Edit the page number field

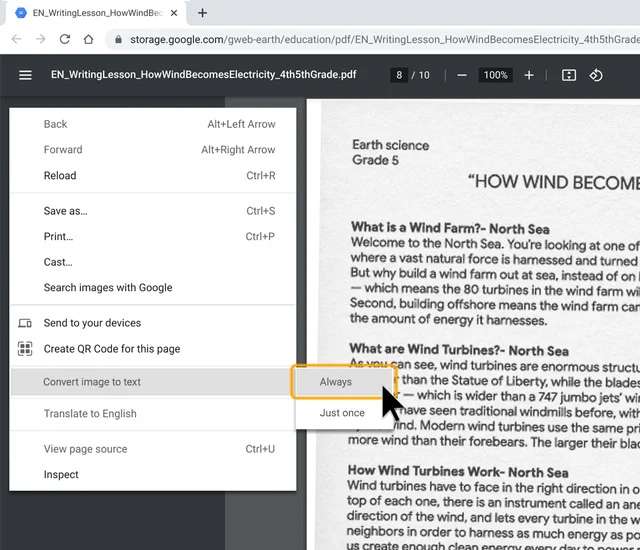399,75
